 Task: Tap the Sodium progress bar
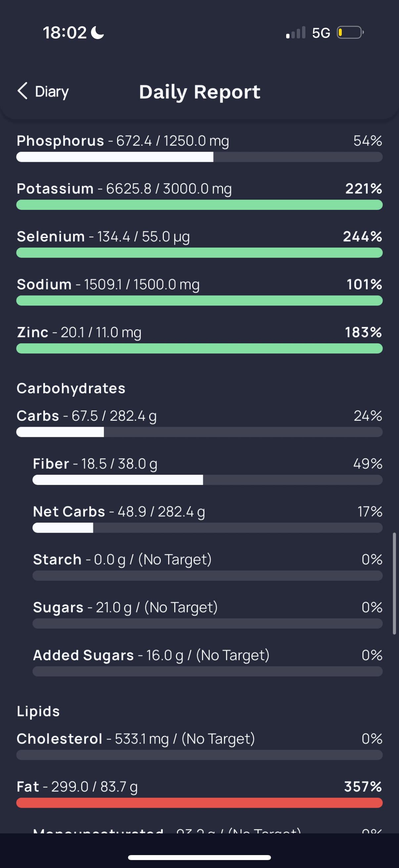click(x=199, y=301)
